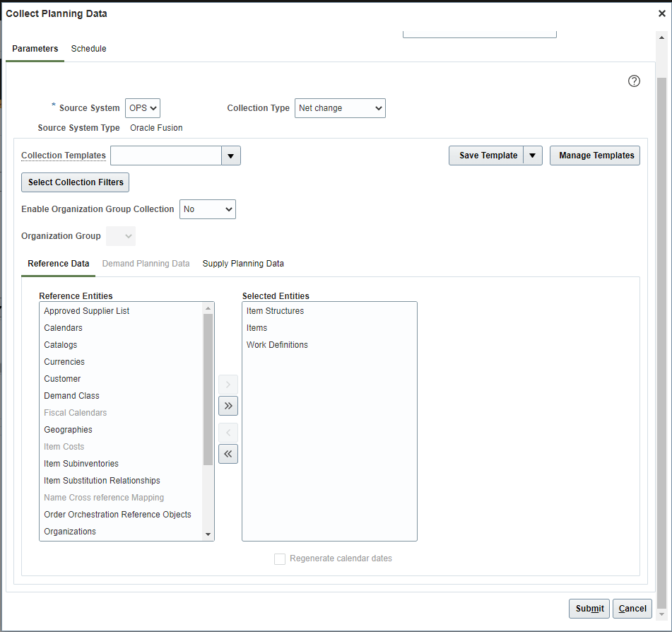Select Approved Supplier List in Reference Entities
The width and height of the screenshot is (672, 632).
pos(87,311)
